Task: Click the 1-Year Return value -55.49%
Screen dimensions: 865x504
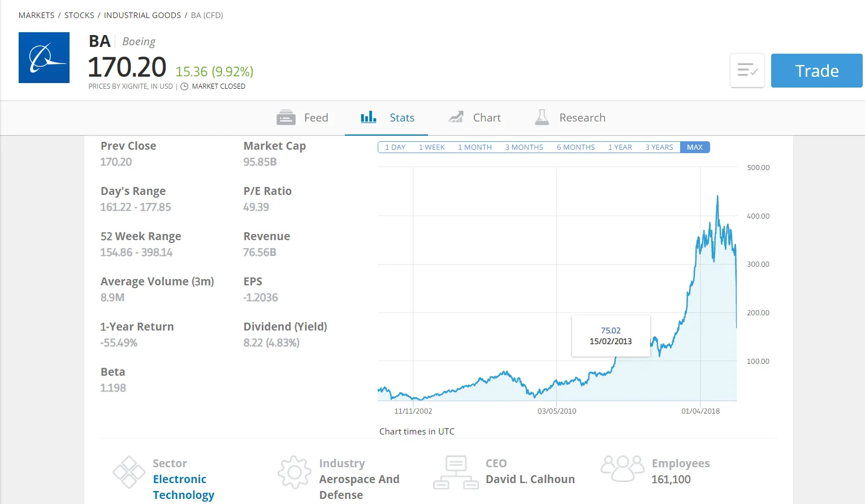Action: coord(119,343)
